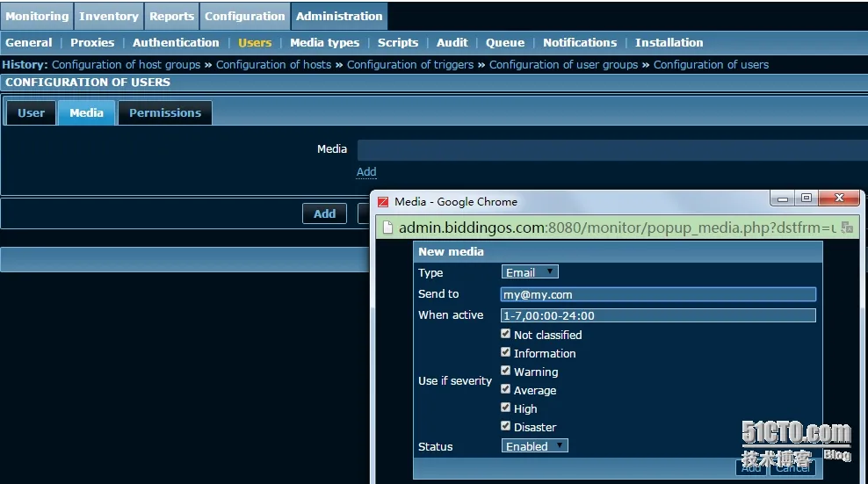Open the Audit section

452,43
